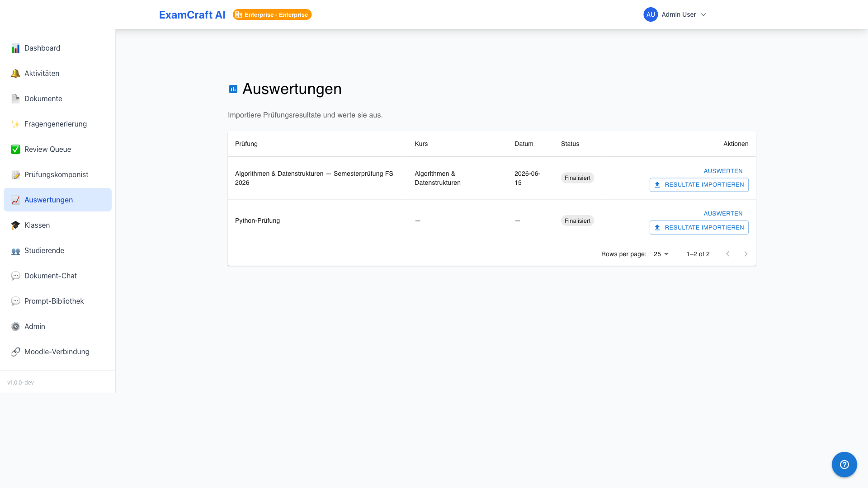Click the Prompt-Bibliothek speech bubble icon
Viewport: 868px width, 488px height.
click(15, 301)
